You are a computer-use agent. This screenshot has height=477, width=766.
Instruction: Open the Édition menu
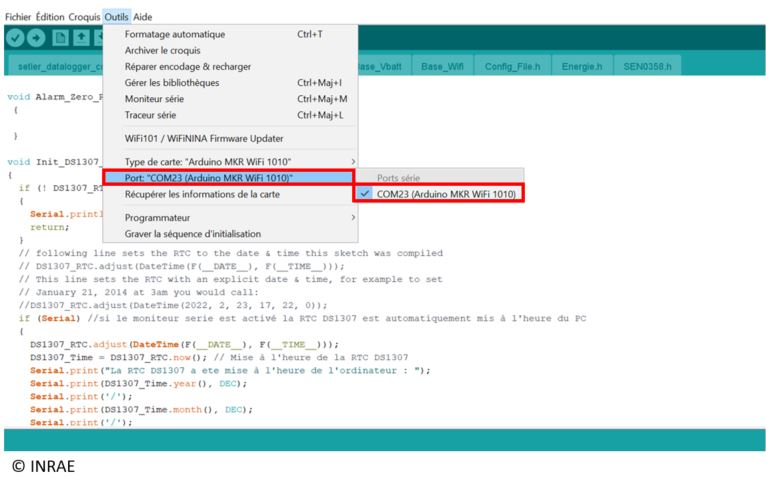pos(50,17)
